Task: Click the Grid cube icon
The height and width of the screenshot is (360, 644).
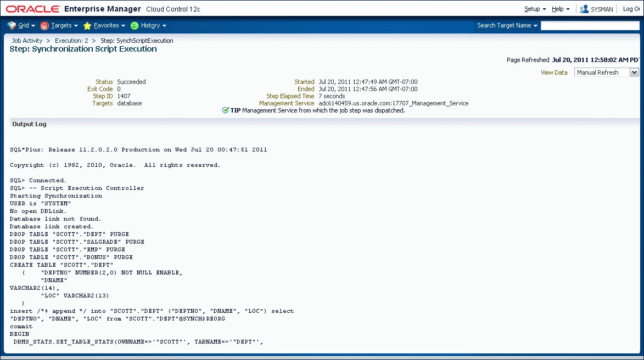Action: click(12, 25)
